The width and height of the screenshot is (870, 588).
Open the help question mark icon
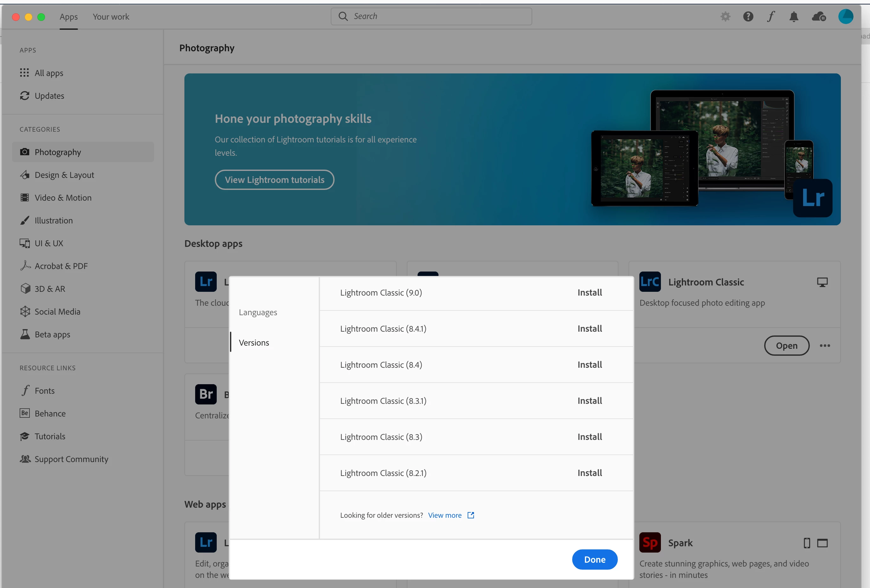(x=748, y=16)
